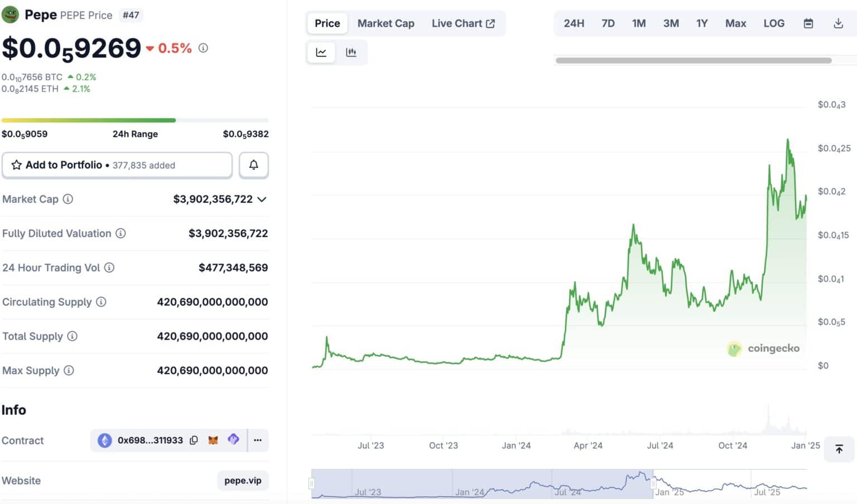Click the 24h Range progress bar
This screenshot has height=504, width=857.
tap(134, 120)
